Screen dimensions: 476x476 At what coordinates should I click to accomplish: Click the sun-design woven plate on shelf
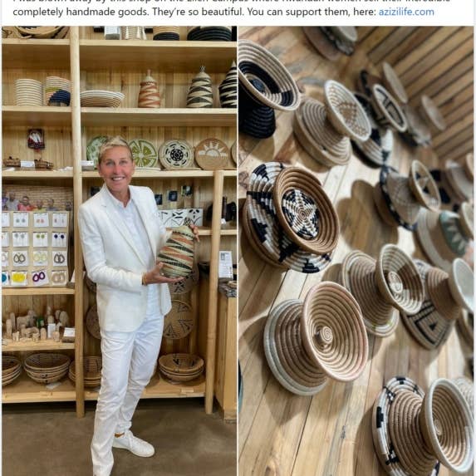click(x=212, y=154)
